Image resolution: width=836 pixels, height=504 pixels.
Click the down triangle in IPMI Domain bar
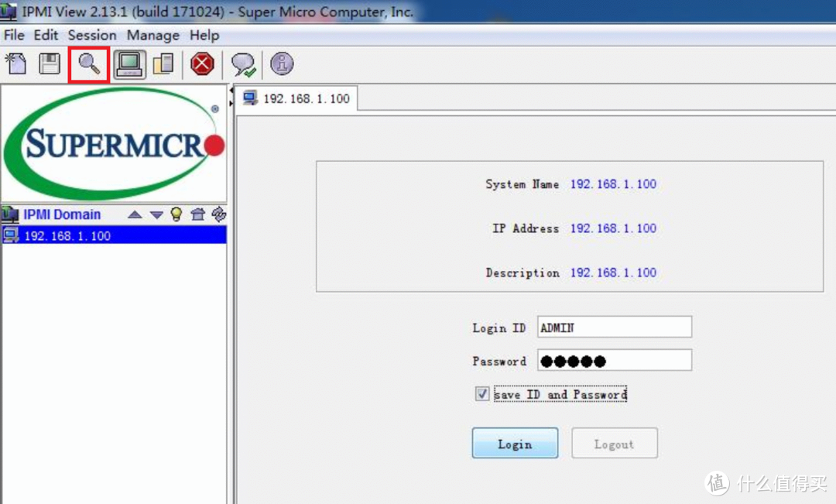[x=156, y=214]
